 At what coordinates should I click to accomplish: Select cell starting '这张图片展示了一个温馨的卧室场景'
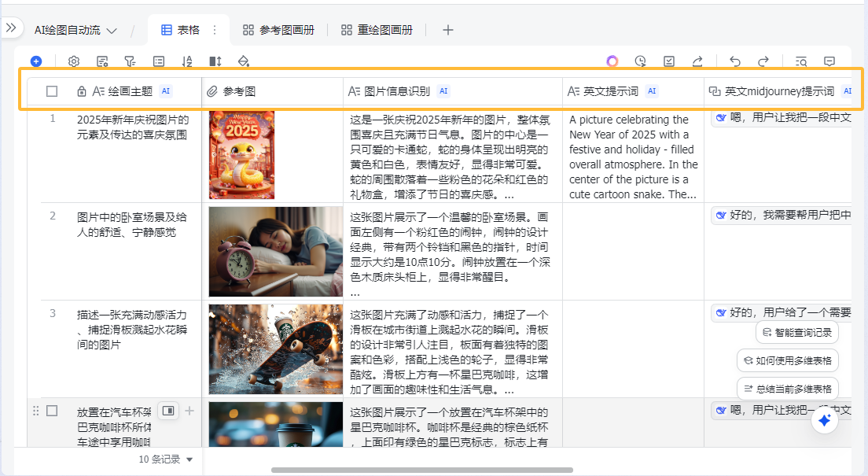453,252
